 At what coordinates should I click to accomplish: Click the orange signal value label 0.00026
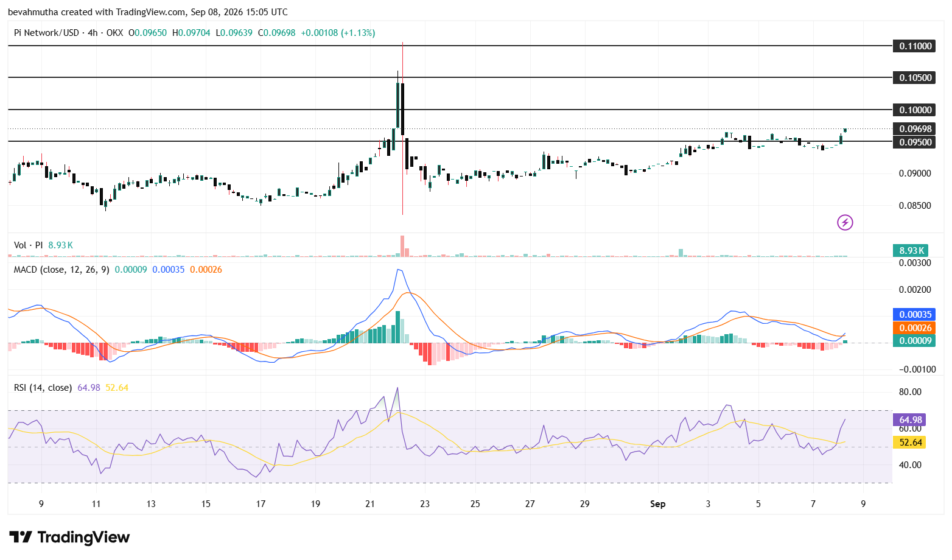[x=915, y=327]
